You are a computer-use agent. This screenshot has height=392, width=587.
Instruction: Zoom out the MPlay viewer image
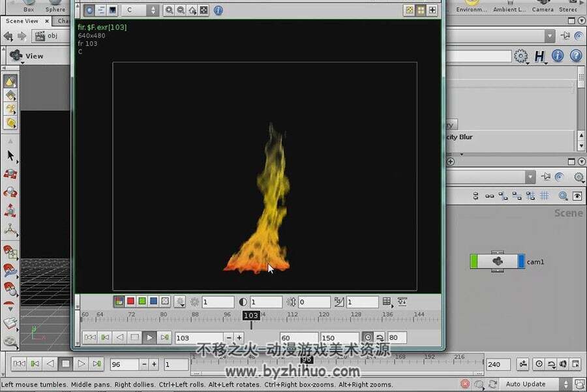(181, 10)
